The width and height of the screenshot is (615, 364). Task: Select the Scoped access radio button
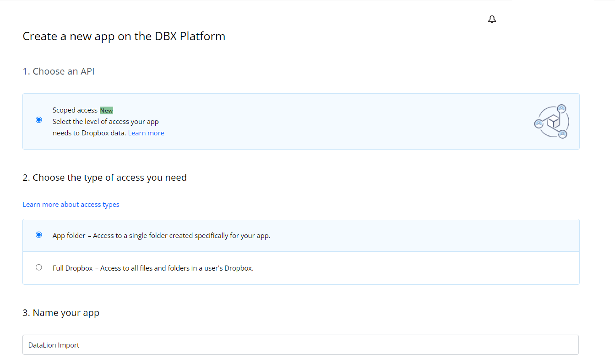[39, 120]
